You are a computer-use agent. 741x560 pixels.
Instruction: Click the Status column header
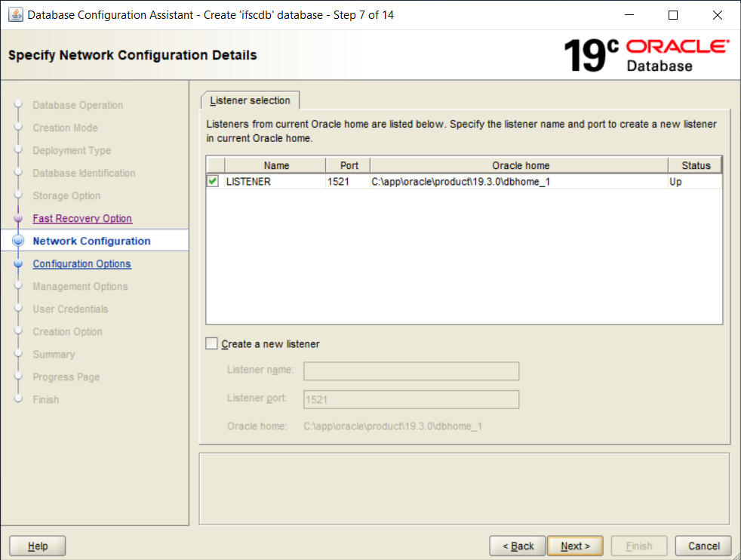(x=695, y=165)
